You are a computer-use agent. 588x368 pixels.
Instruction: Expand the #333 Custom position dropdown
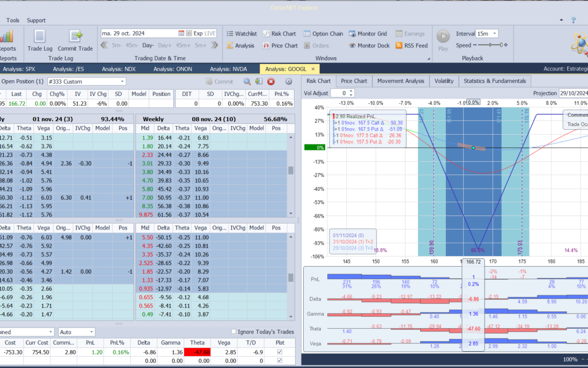point(122,82)
